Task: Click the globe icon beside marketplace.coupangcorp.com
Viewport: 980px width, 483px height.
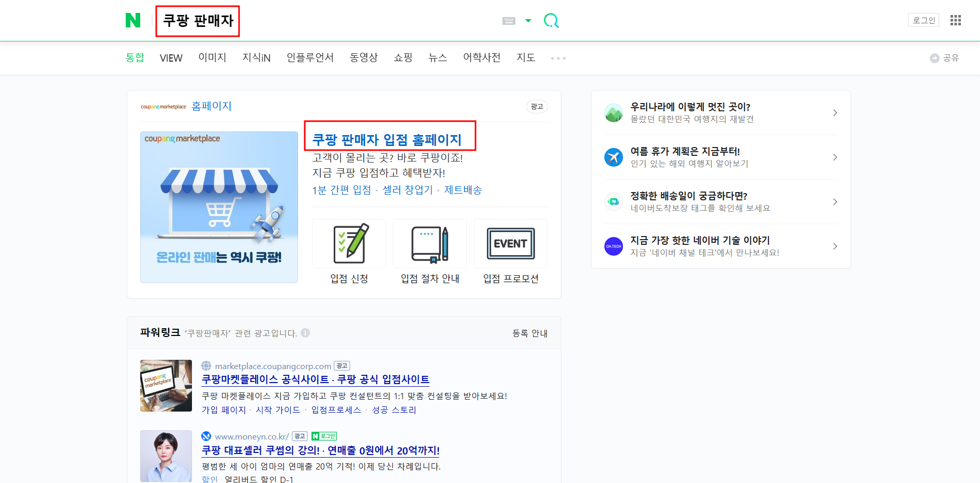Action: (x=206, y=366)
